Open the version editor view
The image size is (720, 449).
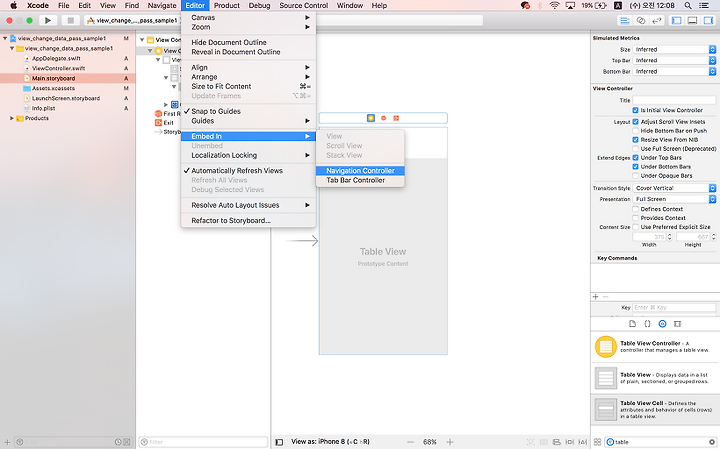coord(657,20)
